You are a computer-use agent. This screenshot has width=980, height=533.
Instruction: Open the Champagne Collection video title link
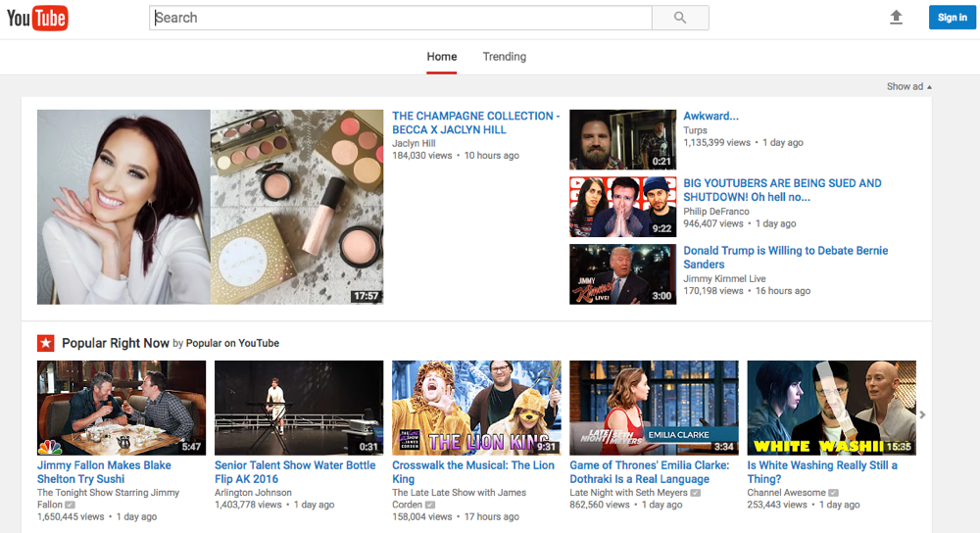click(475, 123)
